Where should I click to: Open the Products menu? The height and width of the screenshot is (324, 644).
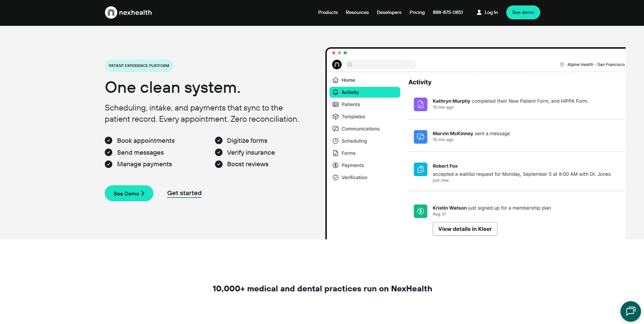point(328,12)
